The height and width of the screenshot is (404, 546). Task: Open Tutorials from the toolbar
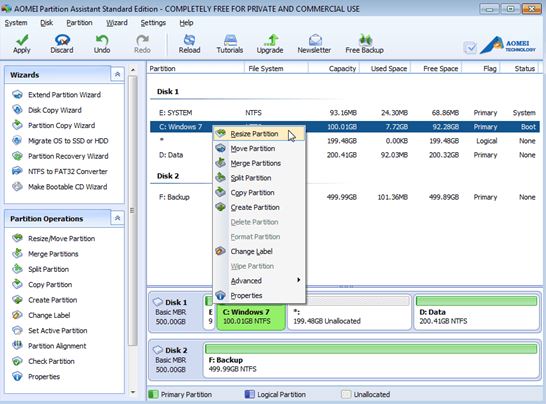(x=230, y=44)
